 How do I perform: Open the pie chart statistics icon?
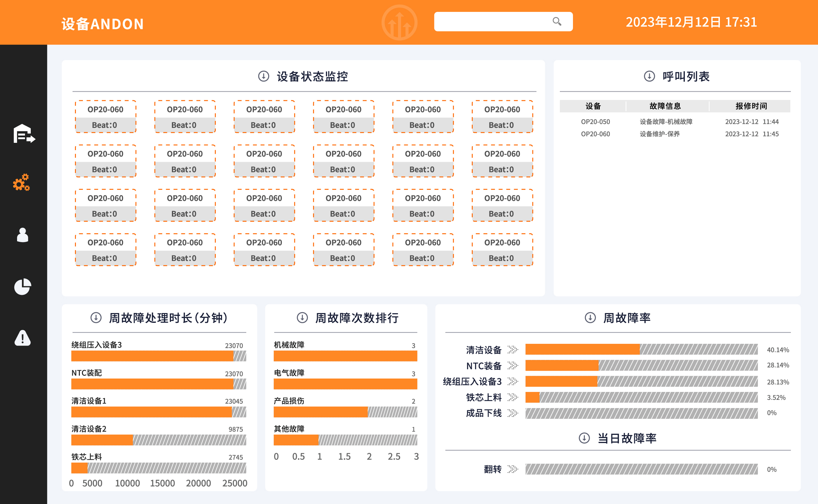tap(23, 287)
